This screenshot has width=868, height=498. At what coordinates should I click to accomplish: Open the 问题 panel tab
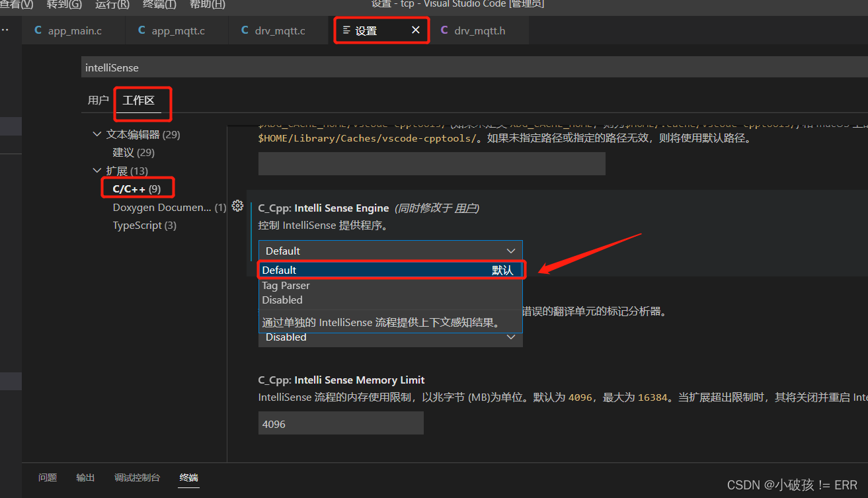pyautogui.click(x=48, y=477)
